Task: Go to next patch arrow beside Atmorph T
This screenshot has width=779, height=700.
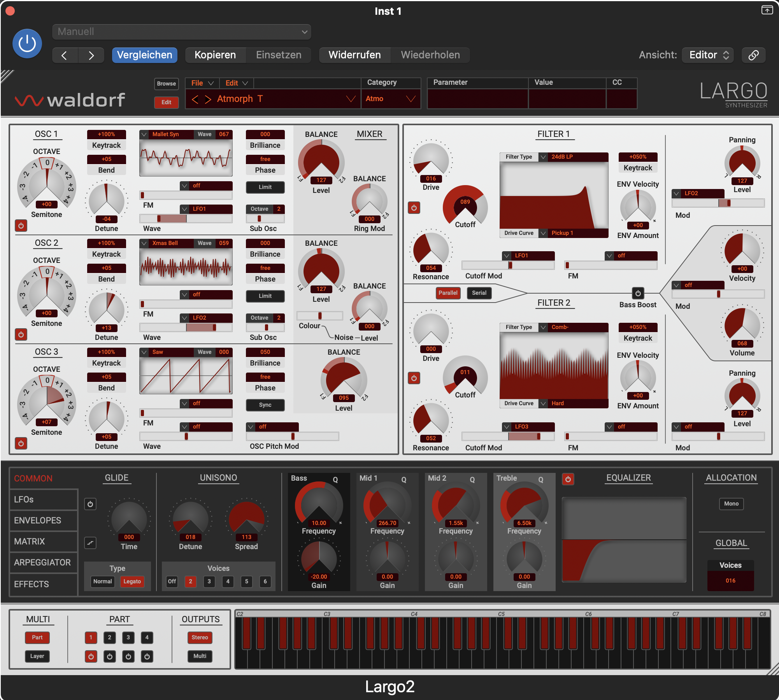Action: click(208, 99)
